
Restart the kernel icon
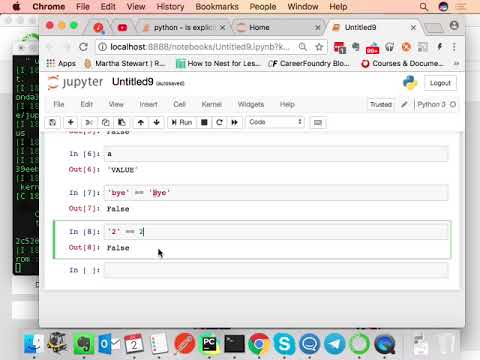point(219,122)
